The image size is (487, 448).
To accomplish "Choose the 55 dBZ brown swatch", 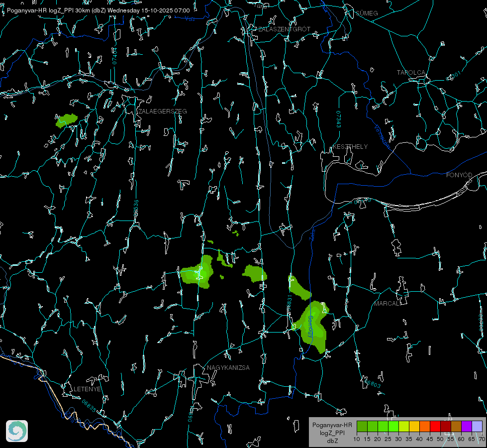I will point(456,426).
